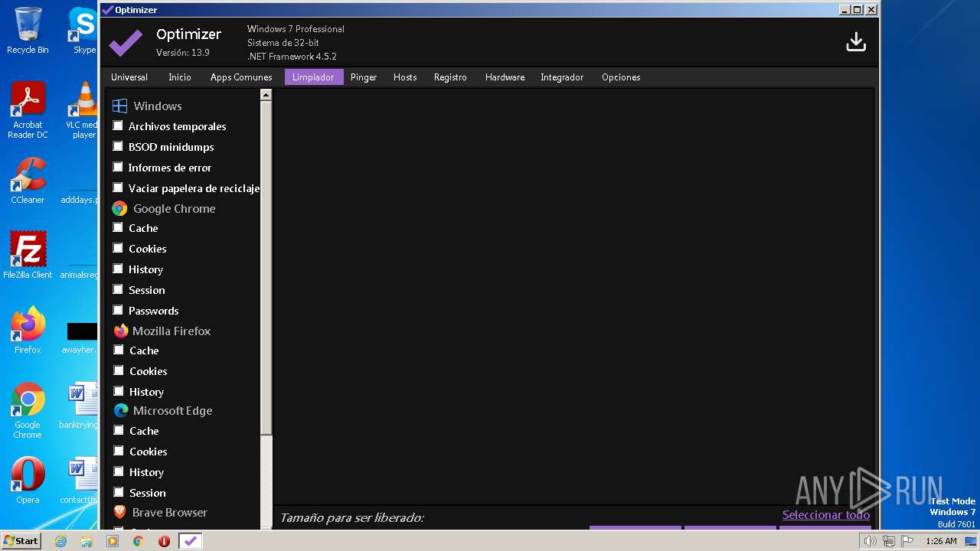Enable Informes de error checkbox
Screen dimensions: 980x551
tap(118, 167)
